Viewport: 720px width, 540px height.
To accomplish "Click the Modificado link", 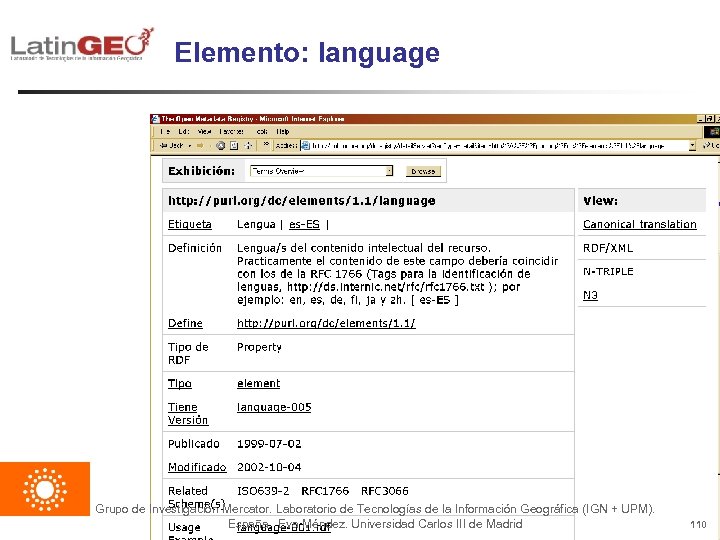I will [197, 467].
